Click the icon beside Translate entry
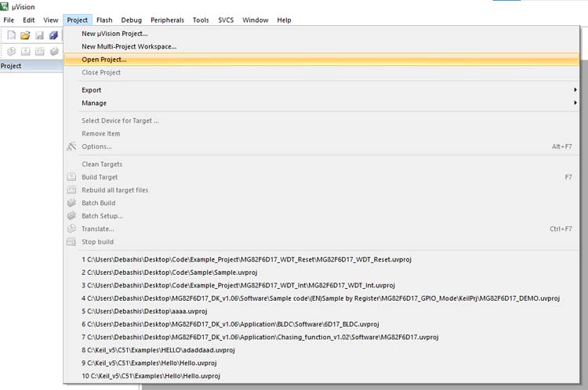The height and width of the screenshot is (390, 588). (x=71, y=229)
